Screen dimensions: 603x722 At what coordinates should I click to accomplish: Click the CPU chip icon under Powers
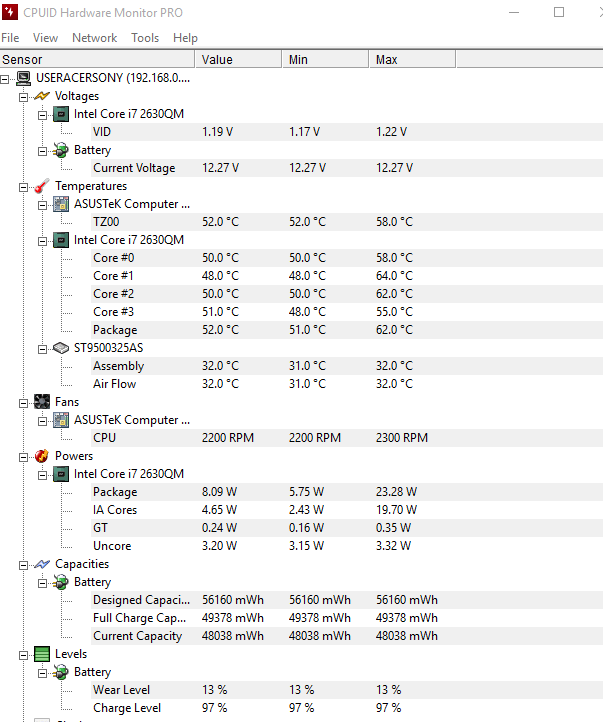click(61, 474)
